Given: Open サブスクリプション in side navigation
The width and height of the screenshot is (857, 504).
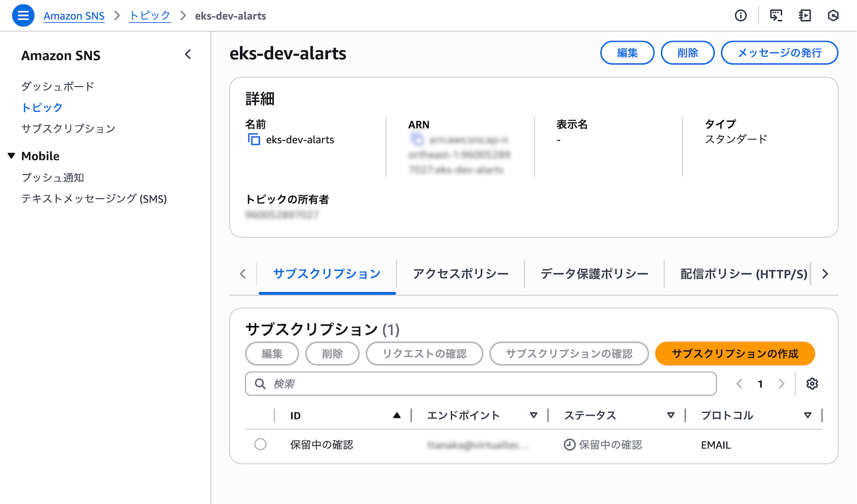Looking at the screenshot, I should [x=69, y=129].
